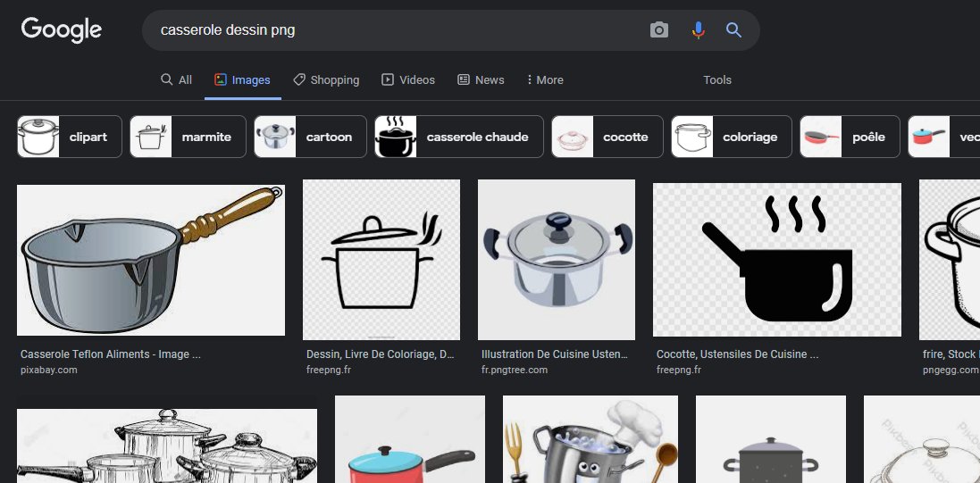Switch to the All results tab
Viewport: 980px width, 483px height.
(x=176, y=80)
